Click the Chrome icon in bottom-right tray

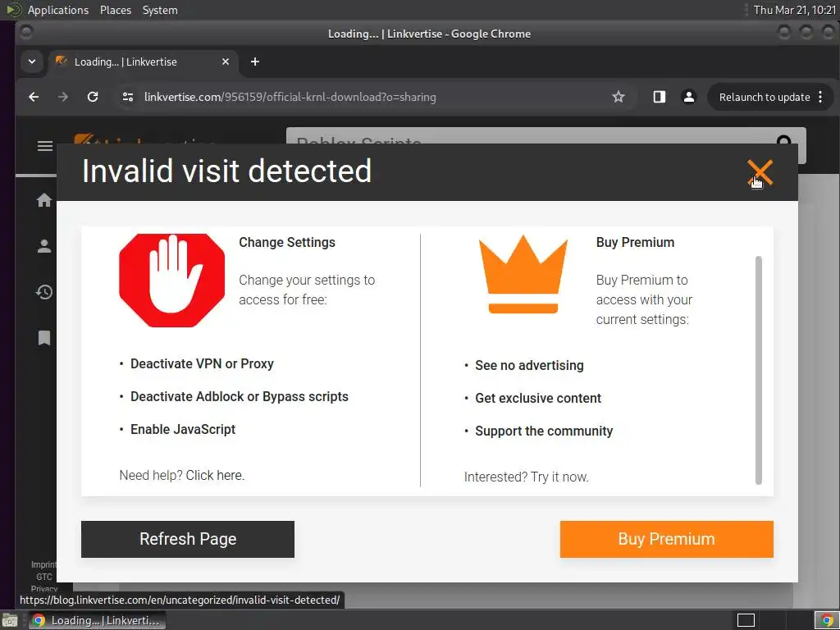click(827, 620)
